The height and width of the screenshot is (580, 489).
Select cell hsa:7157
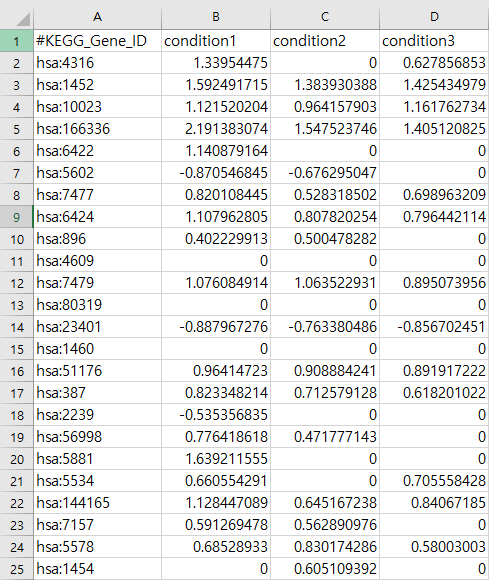tap(97, 525)
